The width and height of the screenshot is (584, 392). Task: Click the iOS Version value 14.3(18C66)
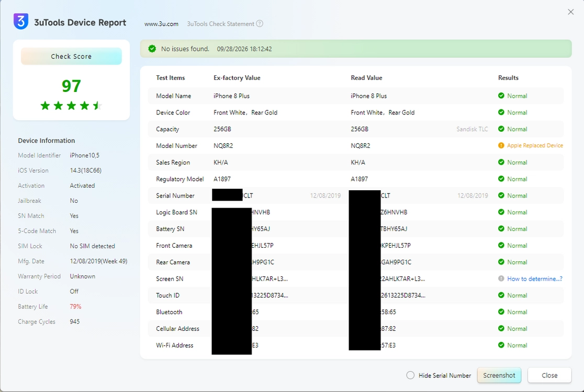coord(86,170)
